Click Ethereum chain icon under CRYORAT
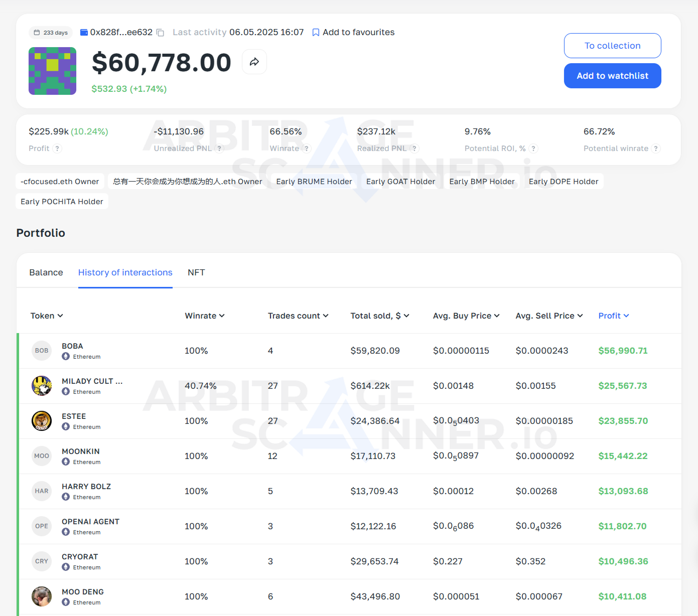This screenshot has height=616, width=698. coord(66,567)
